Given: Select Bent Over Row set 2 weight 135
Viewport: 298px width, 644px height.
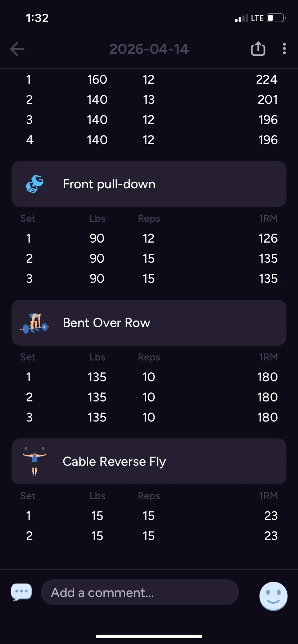Looking at the screenshot, I should click(97, 397).
